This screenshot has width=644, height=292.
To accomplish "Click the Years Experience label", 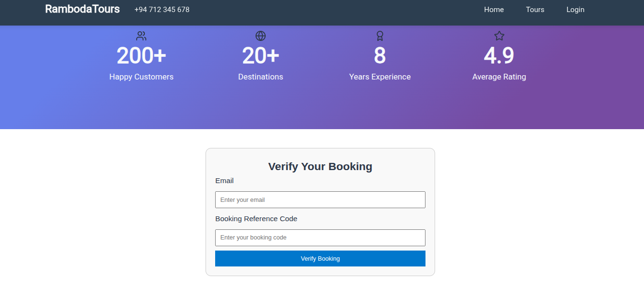I will [380, 77].
